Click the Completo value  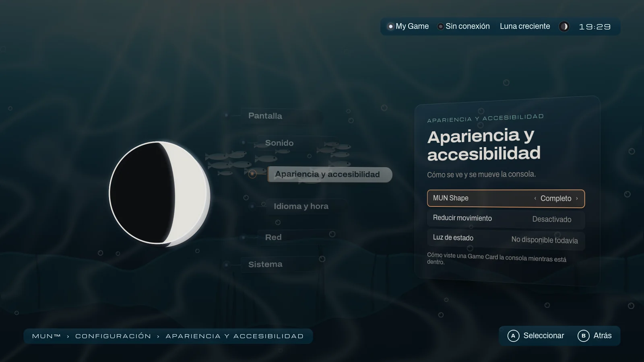point(556,199)
